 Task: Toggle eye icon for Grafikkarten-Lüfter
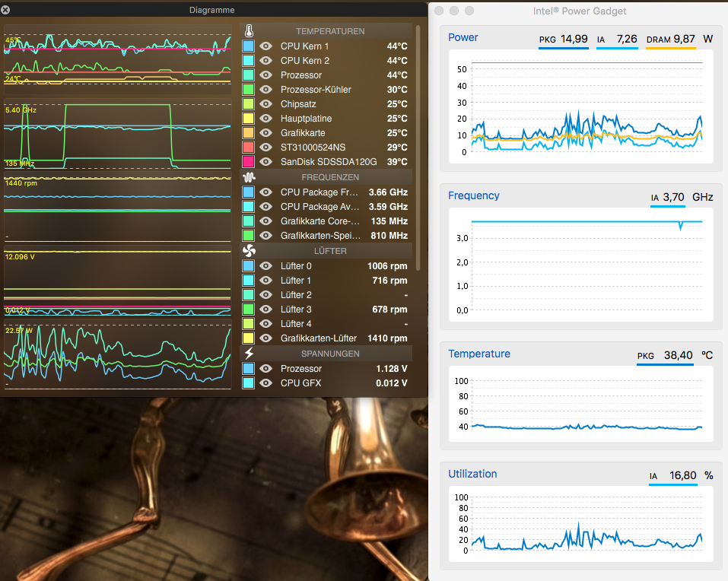266,338
